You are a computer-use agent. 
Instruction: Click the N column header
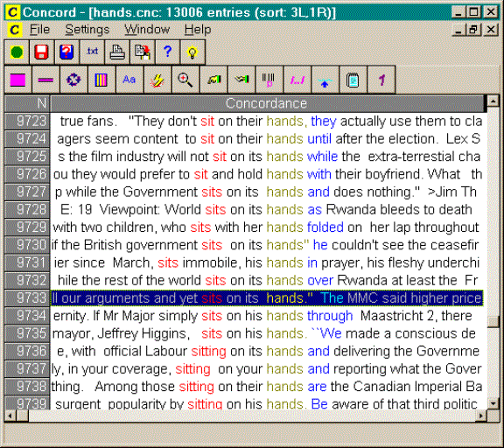tap(27, 103)
